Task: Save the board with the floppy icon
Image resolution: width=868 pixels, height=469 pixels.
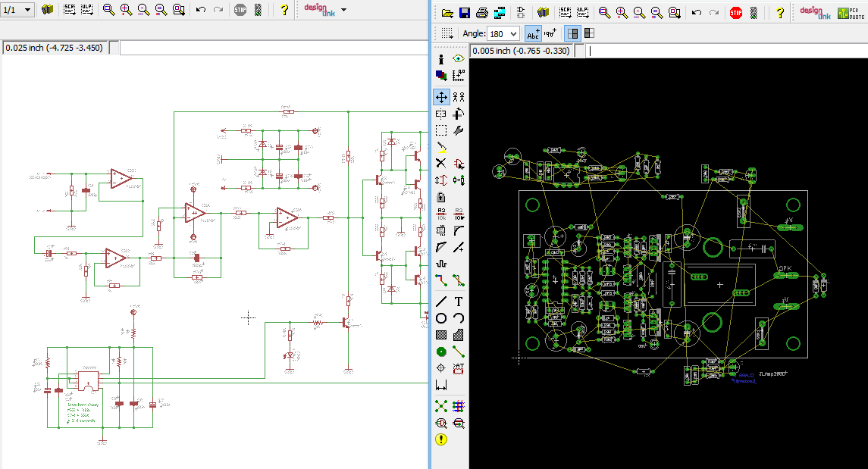Action: pos(465,13)
